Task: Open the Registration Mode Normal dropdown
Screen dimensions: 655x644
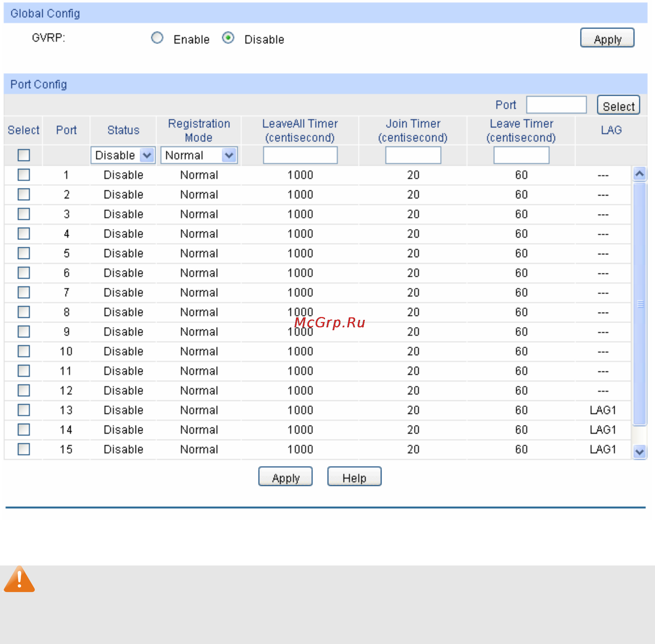Action: coord(199,155)
